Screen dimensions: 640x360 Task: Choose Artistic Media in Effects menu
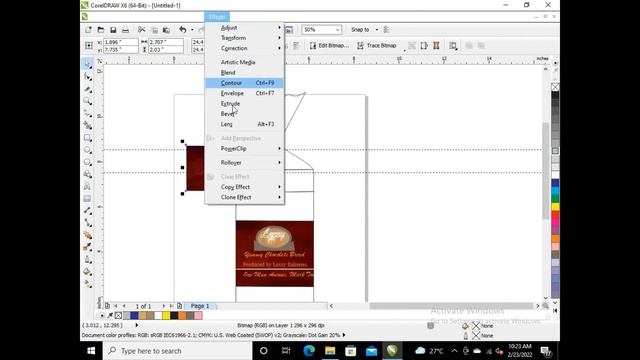point(244,62)
